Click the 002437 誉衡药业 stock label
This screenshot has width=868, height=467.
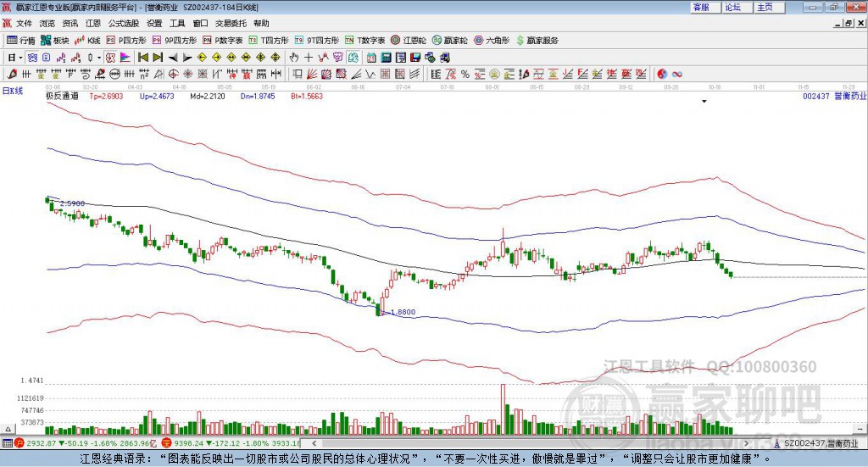click(834, 96)
